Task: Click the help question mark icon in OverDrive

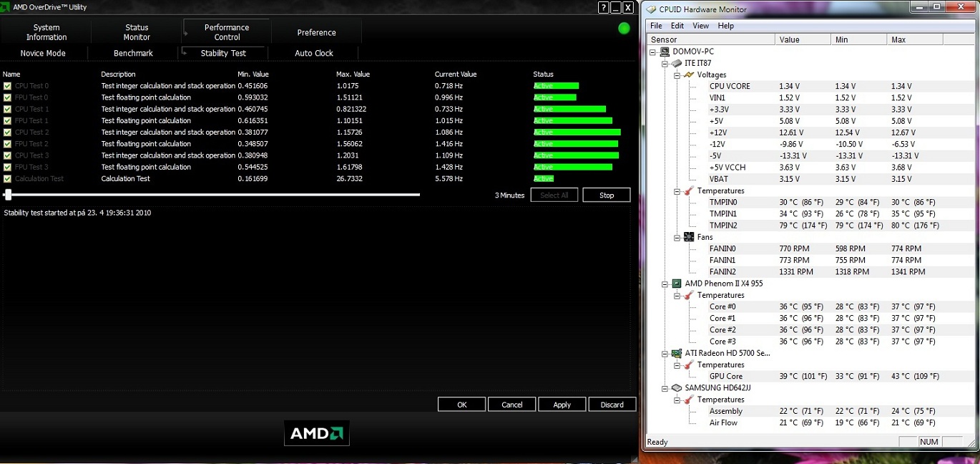Action: [602, 7]
